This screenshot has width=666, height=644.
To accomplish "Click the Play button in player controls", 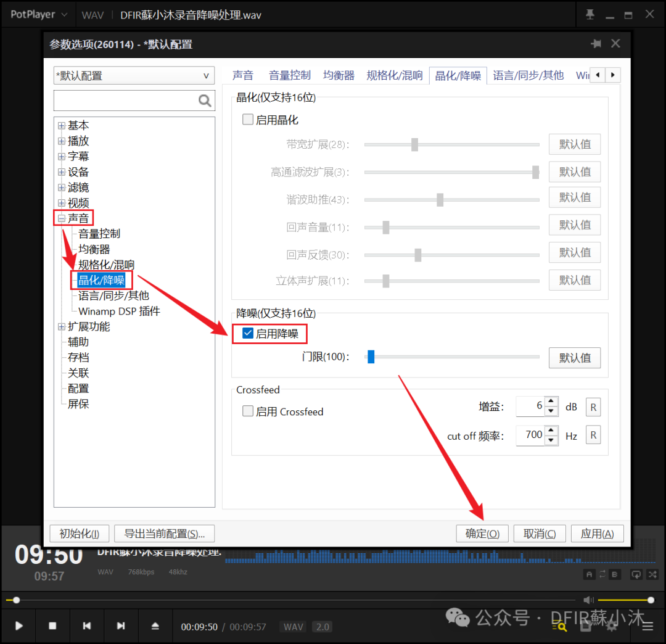I will [18, 626].
